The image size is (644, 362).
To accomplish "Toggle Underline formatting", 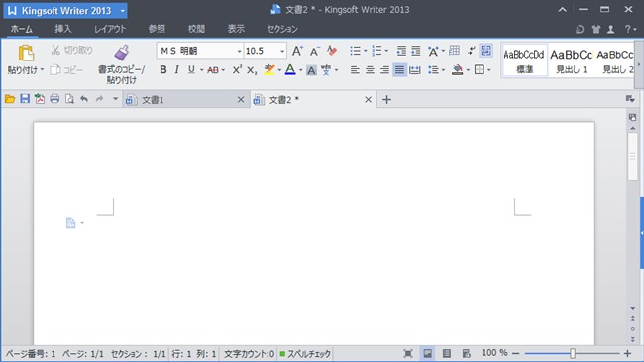I will pos(191,70).
